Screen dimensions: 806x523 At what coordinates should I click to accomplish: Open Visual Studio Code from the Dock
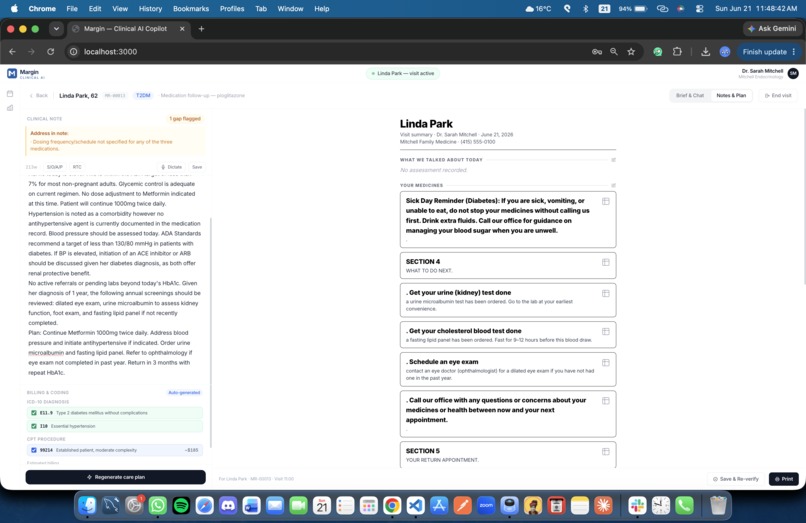415,506
